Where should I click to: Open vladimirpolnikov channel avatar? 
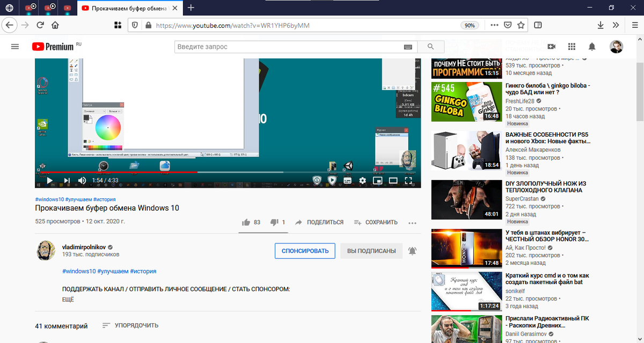[x=46, y=250]
